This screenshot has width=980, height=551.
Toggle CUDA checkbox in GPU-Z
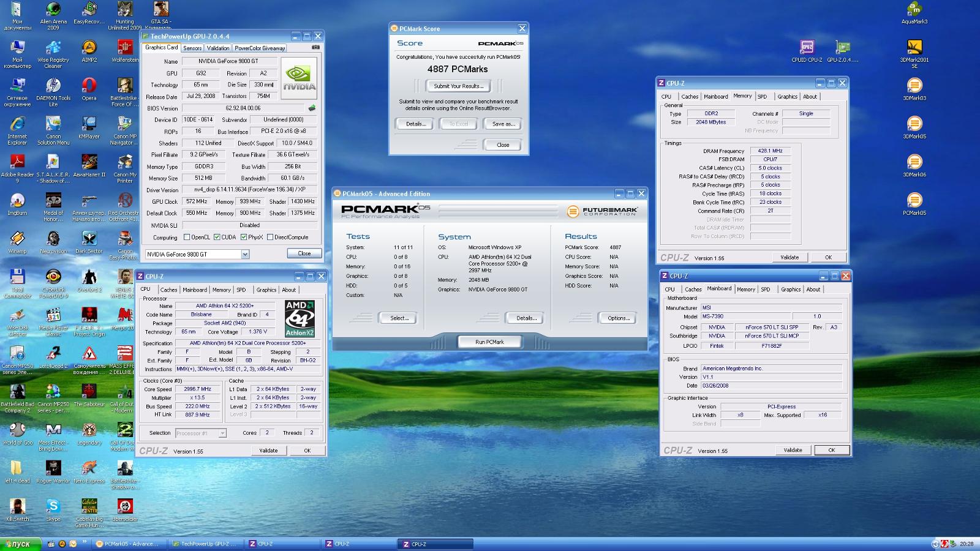(217, 237)
